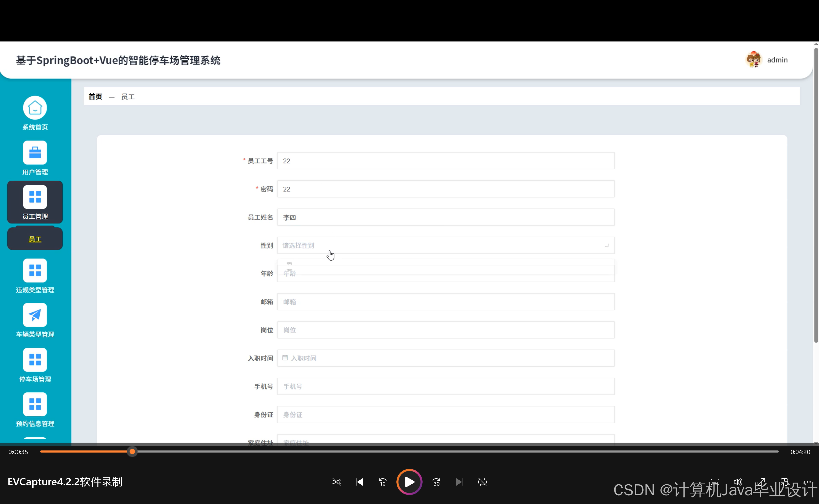Open the mini player view icon
Viewport: 819px width, 504px height.
pos(784,482)
